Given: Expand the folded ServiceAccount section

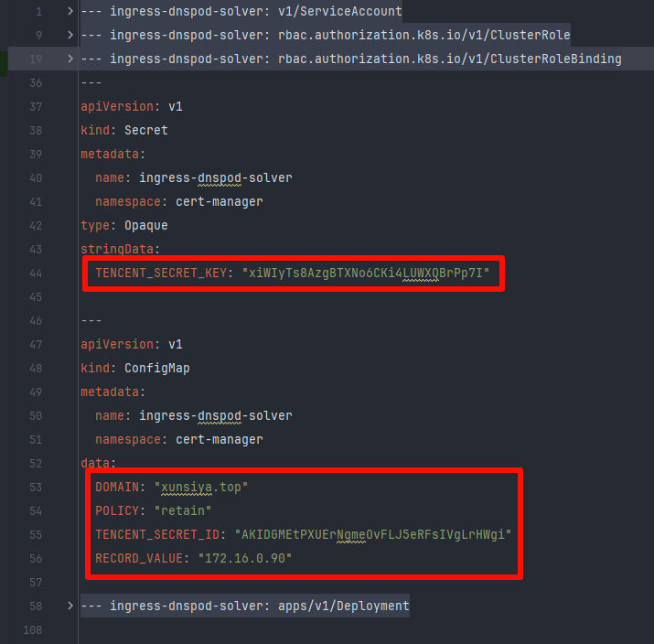Looking at the screenshot, I should click(x=70, y=11).
